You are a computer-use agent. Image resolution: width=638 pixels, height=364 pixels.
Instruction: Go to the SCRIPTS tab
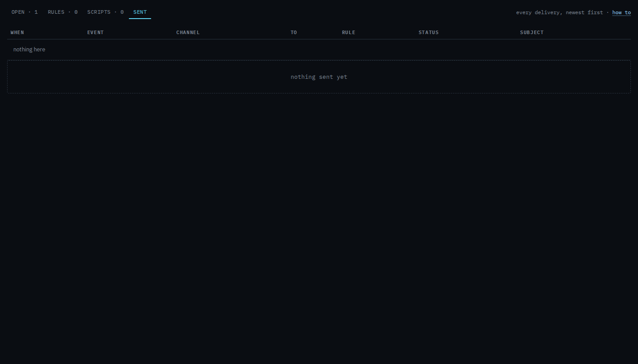pos(105,12)
